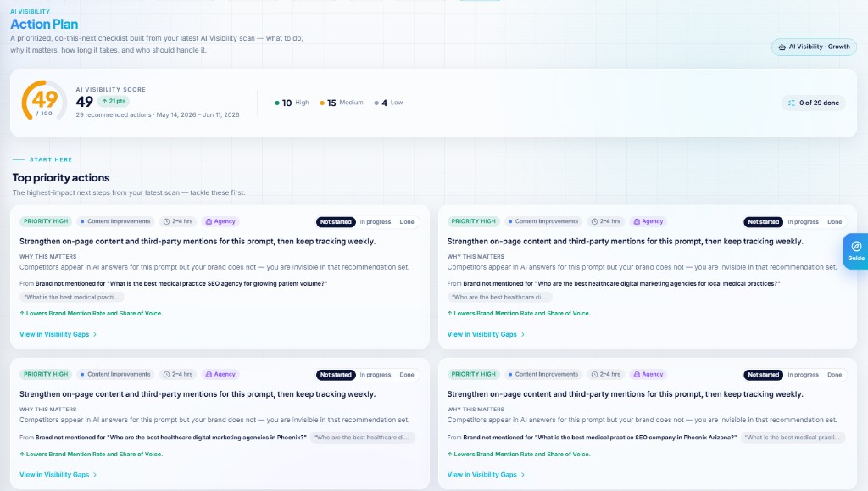Select Not started on agencies in Phoenix card

click(336, 375)
